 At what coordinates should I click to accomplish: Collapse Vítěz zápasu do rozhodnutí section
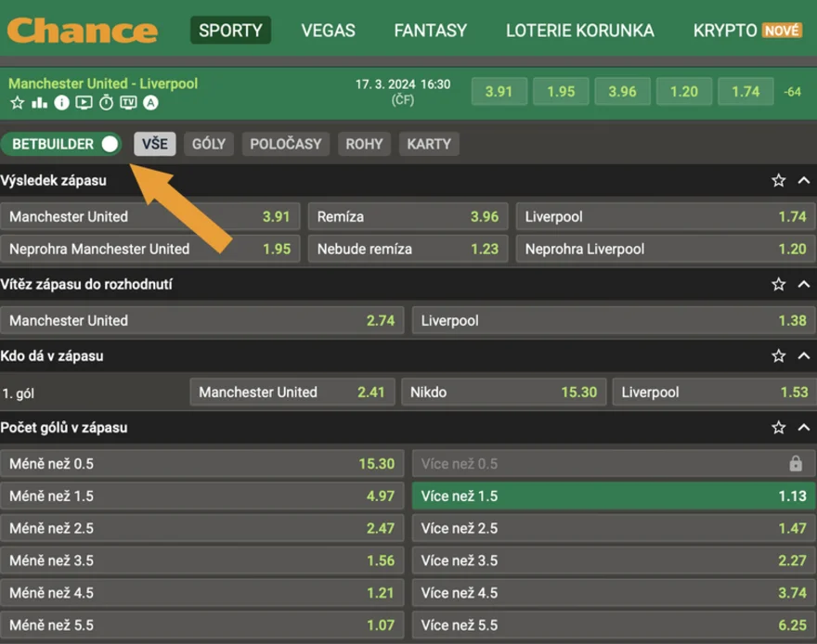(x=804, y=284)
